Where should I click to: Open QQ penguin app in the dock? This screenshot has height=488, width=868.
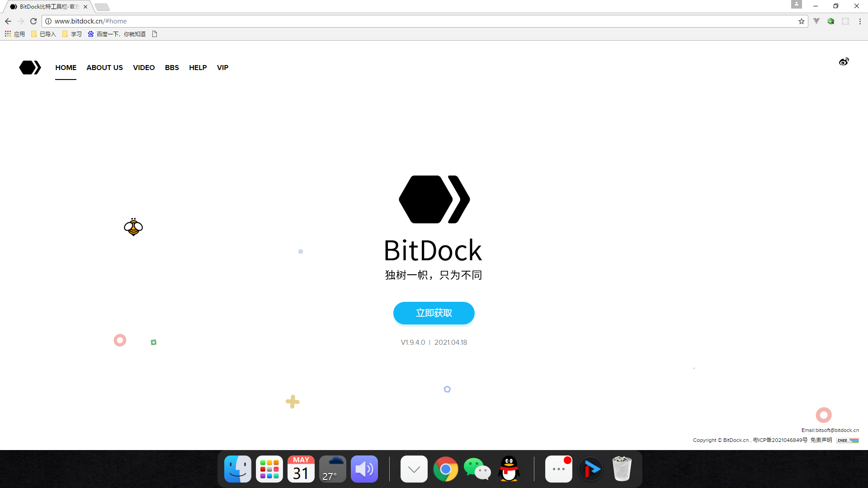509,469
